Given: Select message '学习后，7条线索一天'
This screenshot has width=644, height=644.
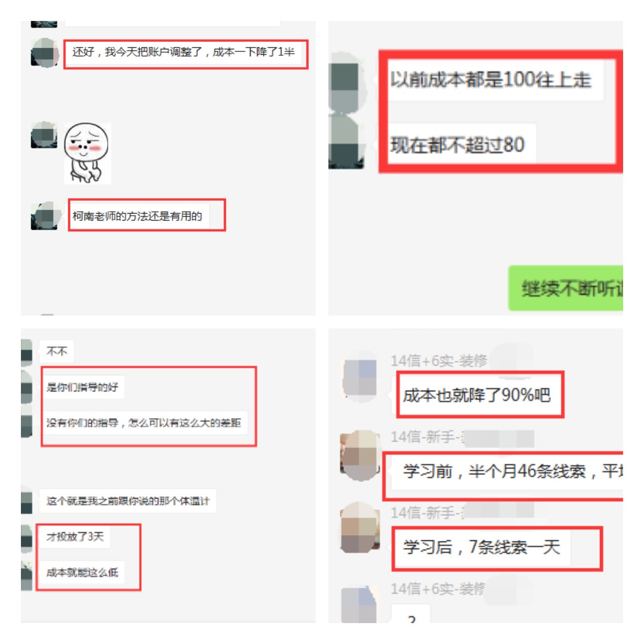Looking at the screenshot, I should pos(482,547).
